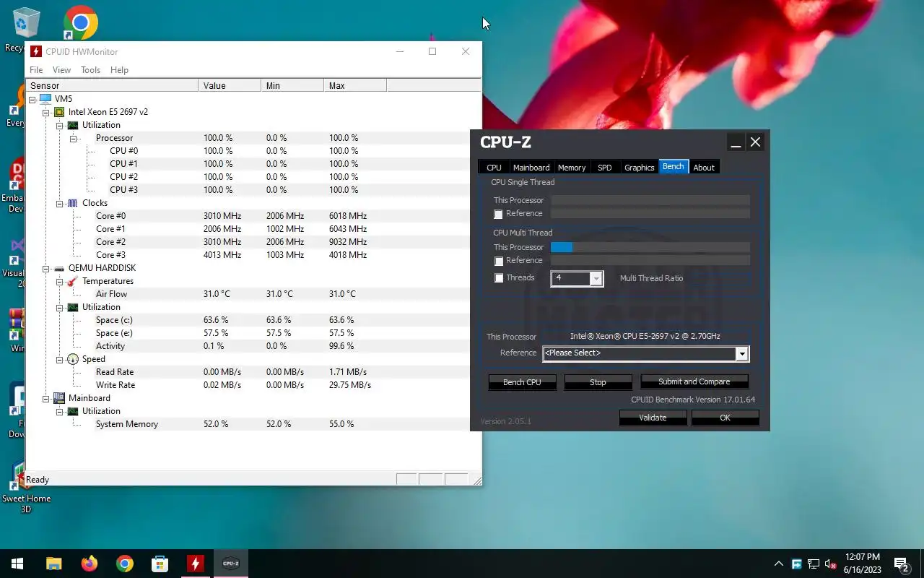Screen dimensions: 924x578
Task: Switch to HWMonitor taskbar button
Action: coord(196,564)
